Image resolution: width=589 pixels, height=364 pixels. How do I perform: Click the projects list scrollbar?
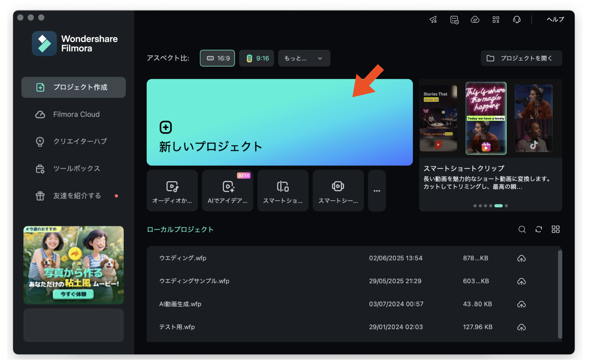(560, 294)
